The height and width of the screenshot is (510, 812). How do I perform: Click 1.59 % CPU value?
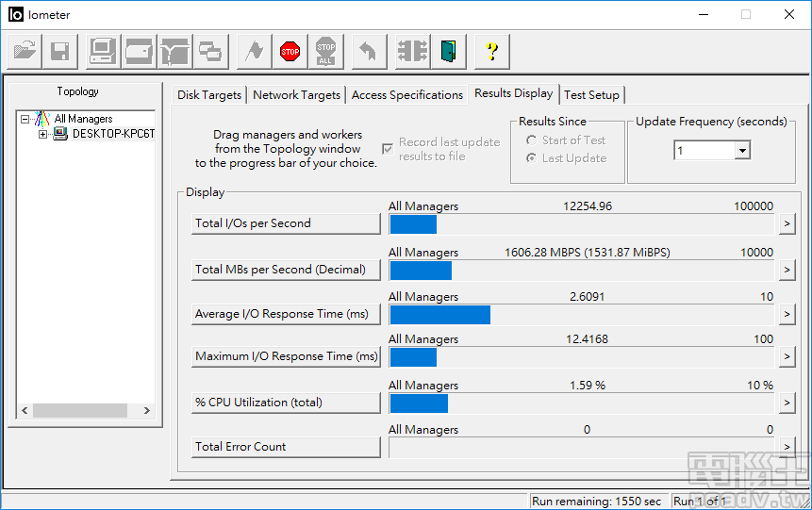(588, 386)
